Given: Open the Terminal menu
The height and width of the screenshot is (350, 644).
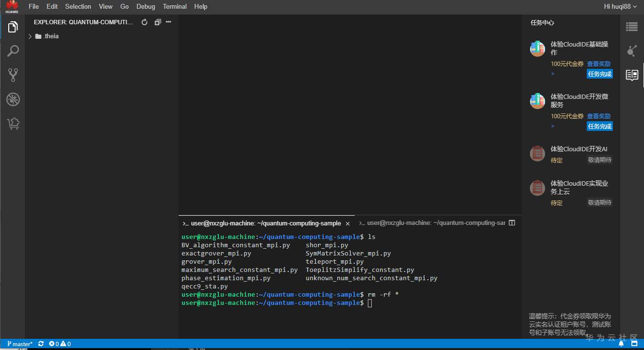Looking at the screenshot, I should tap(175, 6).
